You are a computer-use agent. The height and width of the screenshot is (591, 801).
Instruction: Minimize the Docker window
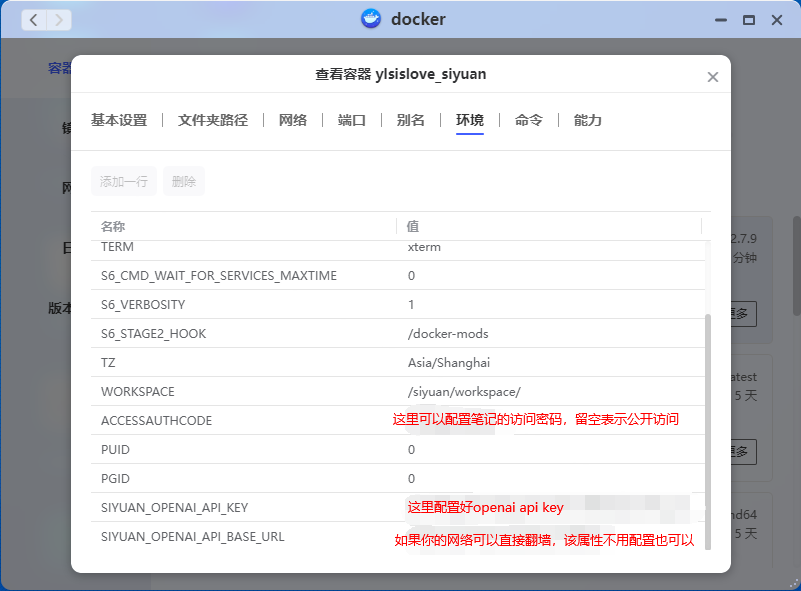click(719, 20)
